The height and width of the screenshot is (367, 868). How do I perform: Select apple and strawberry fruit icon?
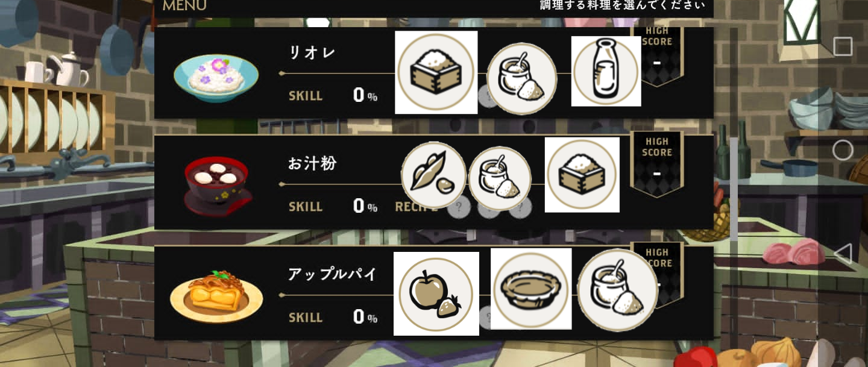[x=436, y=294]
